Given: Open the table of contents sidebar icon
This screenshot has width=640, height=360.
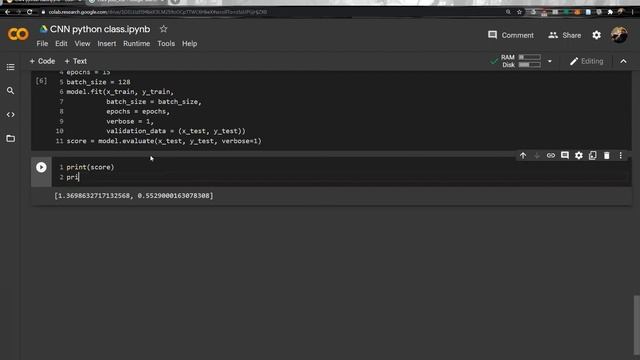Looking at the screenshot, I should tap(11, 67).
